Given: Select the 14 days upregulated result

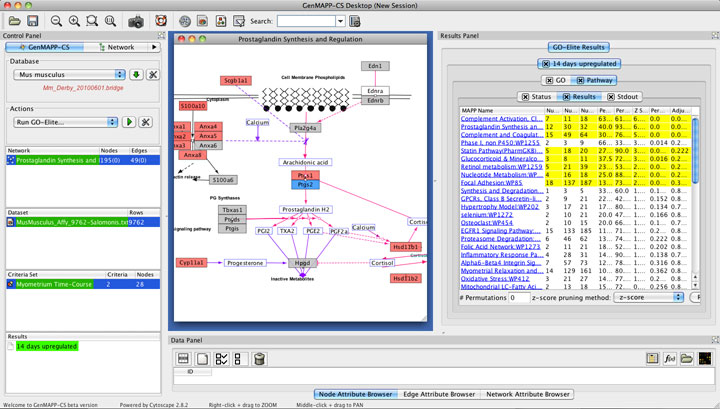Looking at the screenshot, I should tap(46, 346).
